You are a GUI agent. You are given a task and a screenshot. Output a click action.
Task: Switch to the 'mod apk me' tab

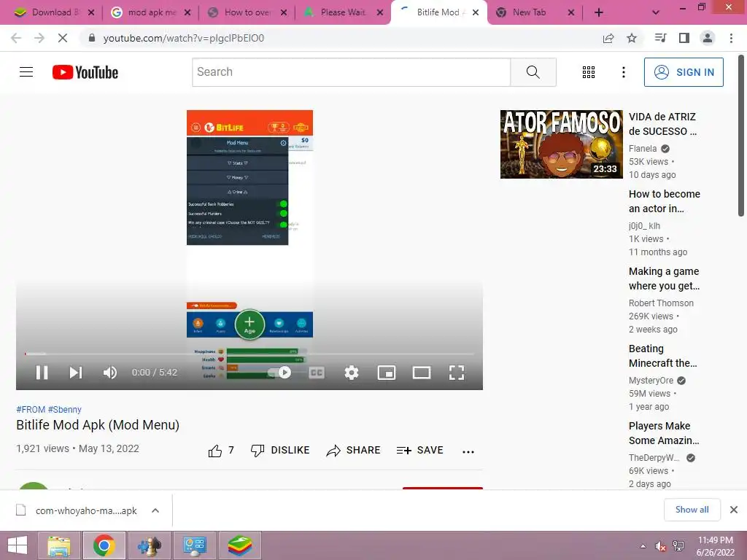click(x=150, y=12)
